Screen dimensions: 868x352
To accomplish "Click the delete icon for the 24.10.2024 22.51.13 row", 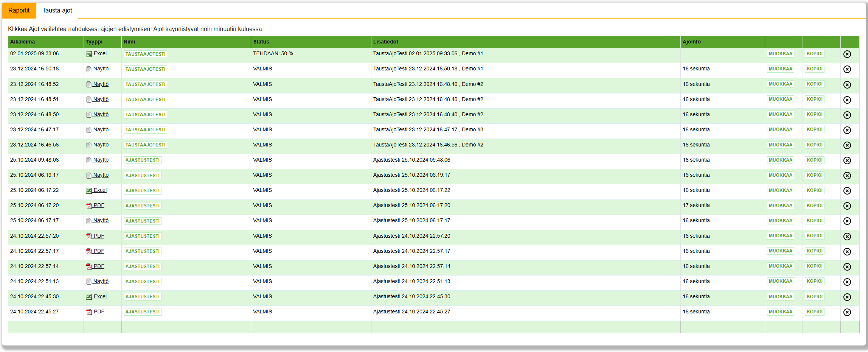I will point(847,282).
